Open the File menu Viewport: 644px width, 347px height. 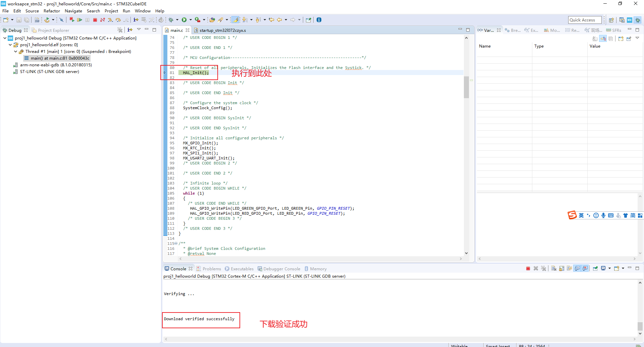(x=6, y=11)
